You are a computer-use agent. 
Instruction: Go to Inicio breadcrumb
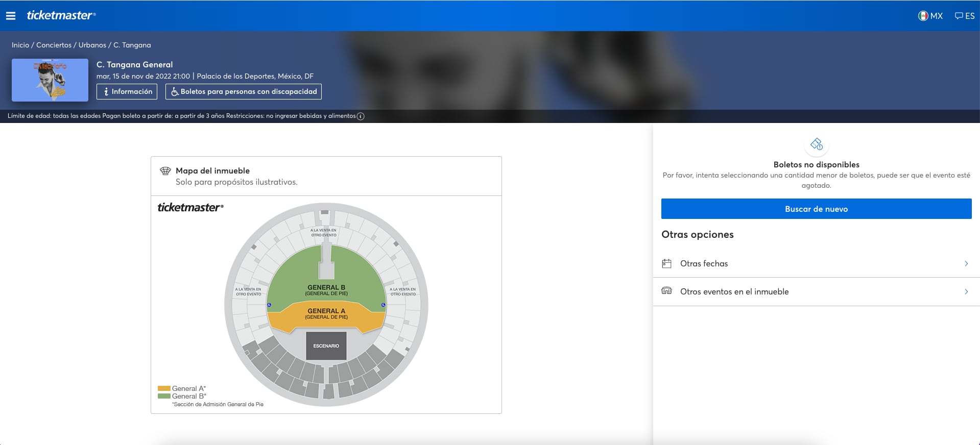pos(20,45)
